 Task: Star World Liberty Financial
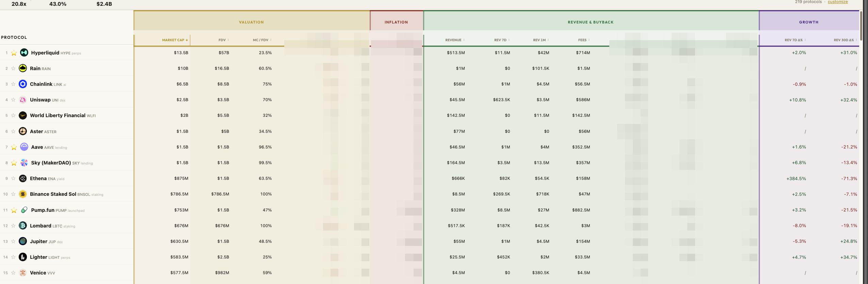pyautogui.click(x=13, y=115)
